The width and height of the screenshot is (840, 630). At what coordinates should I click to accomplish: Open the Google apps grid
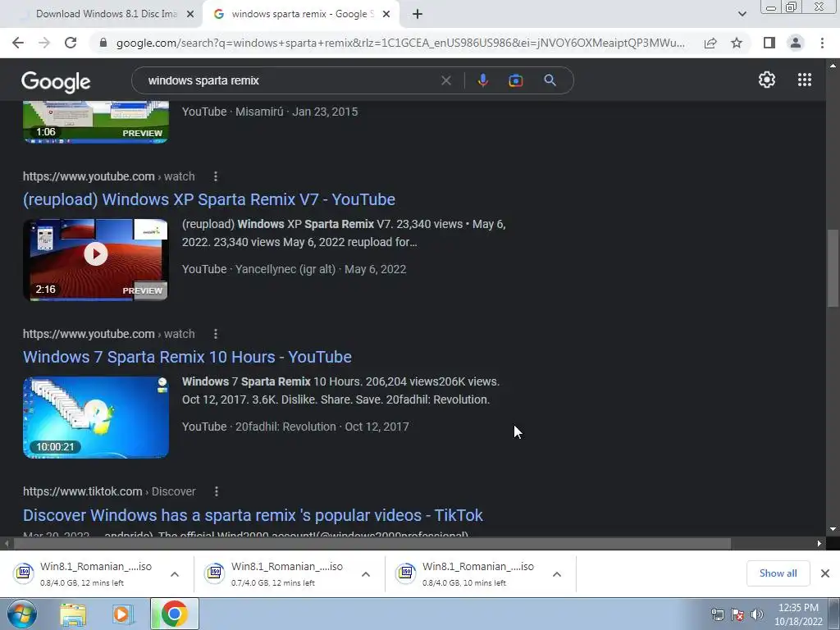coord(804,80)
